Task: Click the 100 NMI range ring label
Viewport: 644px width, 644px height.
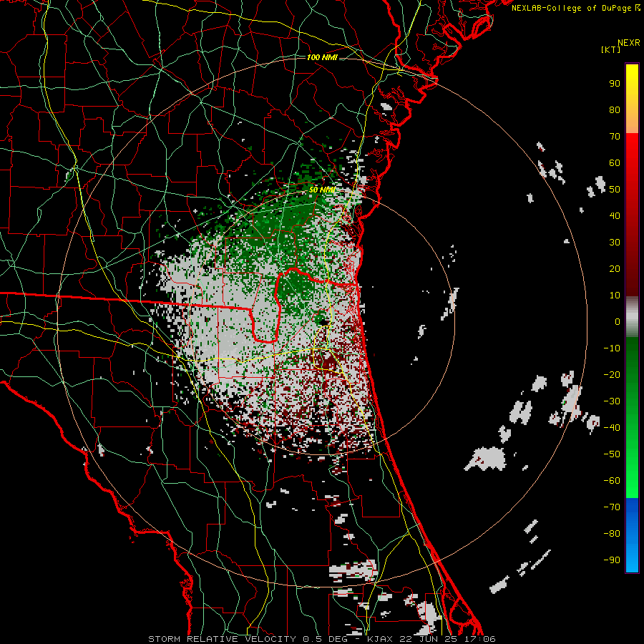Action: tap(322, 57)
